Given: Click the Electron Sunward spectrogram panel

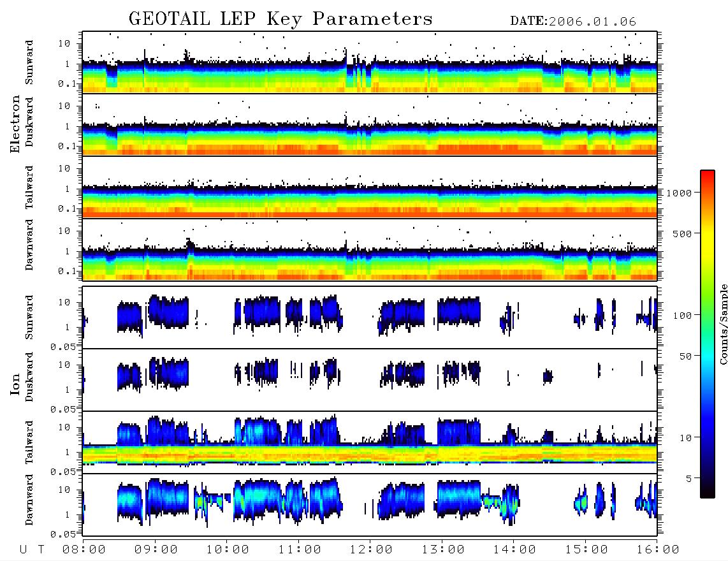Looking at the screenshot, I should (x=370, y=62).
